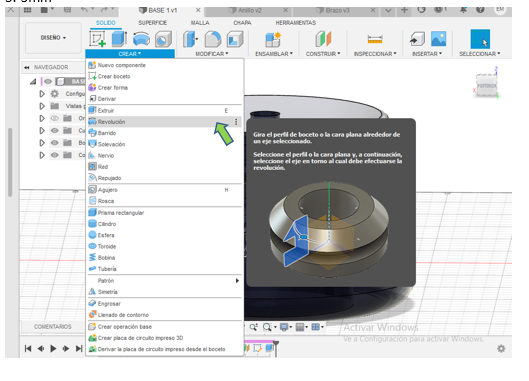Viewport: 529px width, 381px height.
Task: Click the Extrude toolbar icon
Action: tap(119, 38)
